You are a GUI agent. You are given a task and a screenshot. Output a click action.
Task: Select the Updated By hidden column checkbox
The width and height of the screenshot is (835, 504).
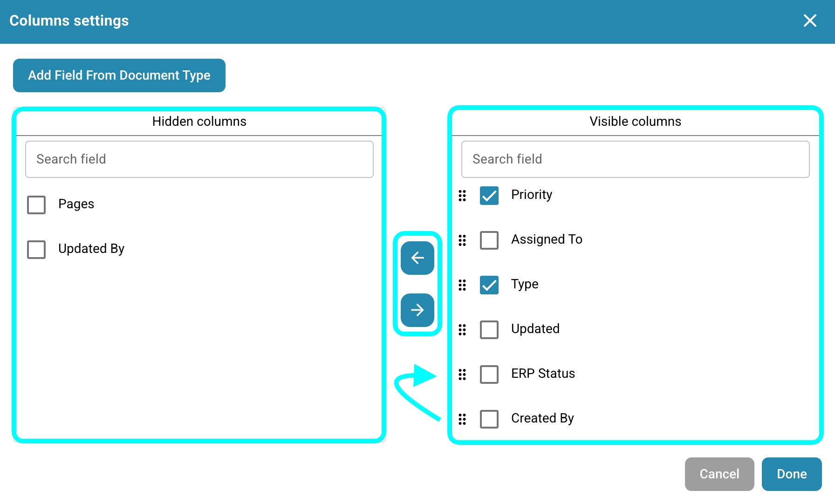pos(36,250)
